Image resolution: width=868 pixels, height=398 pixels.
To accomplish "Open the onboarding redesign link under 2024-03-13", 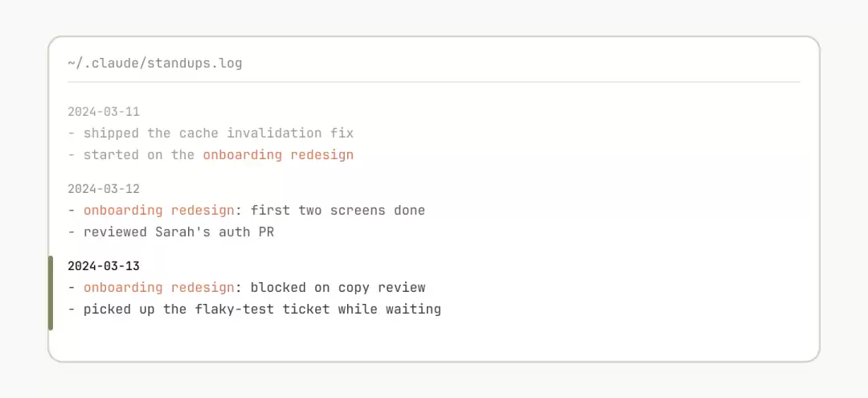I will (x=159, y=288).
